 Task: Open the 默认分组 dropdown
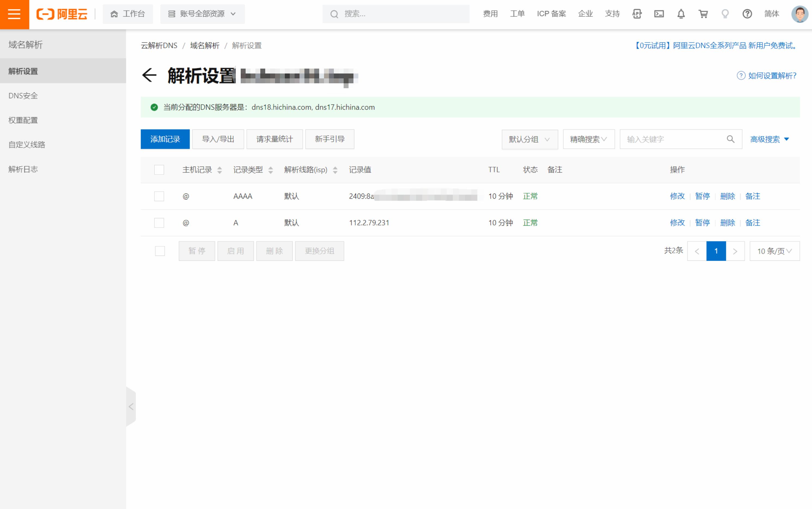529,139
